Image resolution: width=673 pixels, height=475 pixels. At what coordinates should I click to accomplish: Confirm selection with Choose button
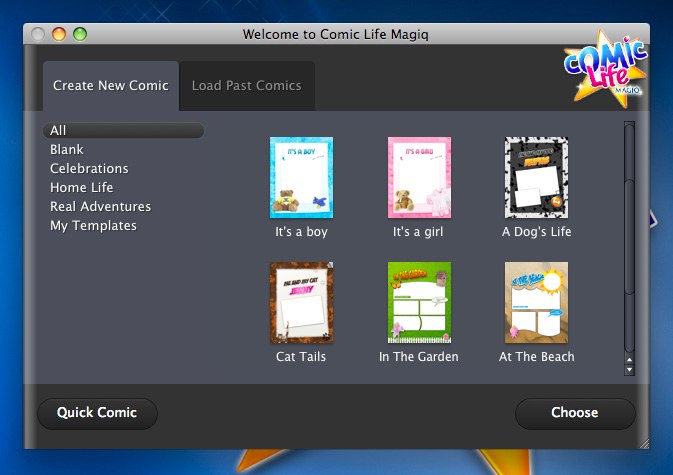click(x=575, y=413)
